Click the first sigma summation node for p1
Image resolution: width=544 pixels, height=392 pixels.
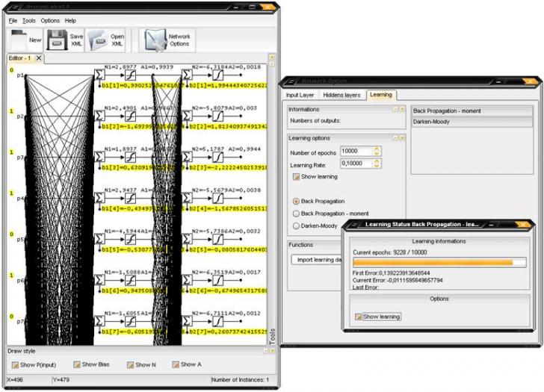coord(99,75)
